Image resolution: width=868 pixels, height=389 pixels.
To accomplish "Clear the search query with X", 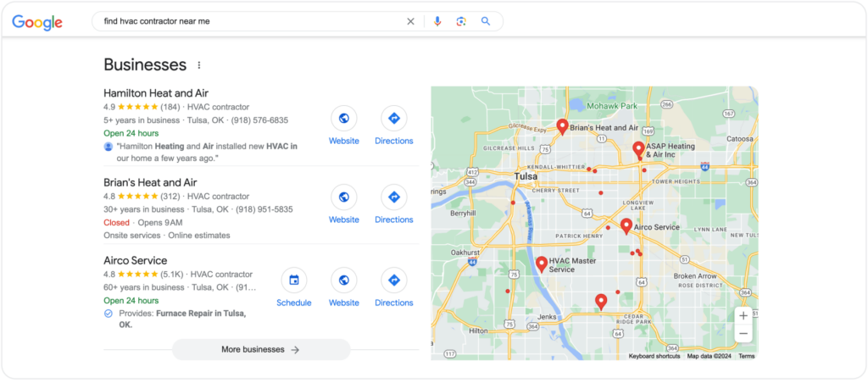I will pyautogui.click(x=410, y=21).
